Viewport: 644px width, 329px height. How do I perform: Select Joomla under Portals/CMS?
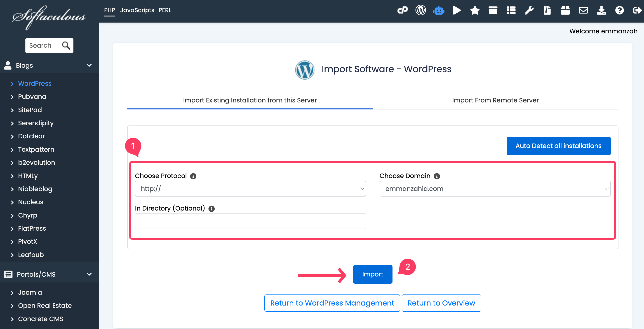(30, 292)
